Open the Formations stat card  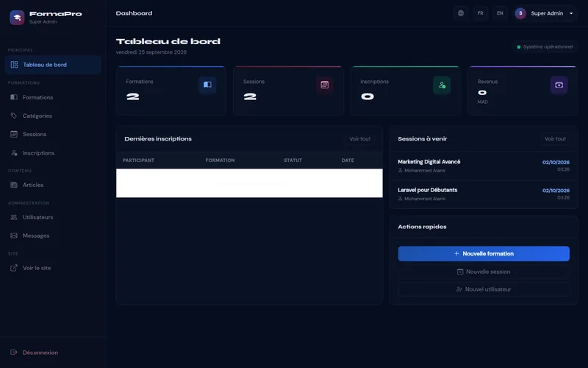coord(171,91)
